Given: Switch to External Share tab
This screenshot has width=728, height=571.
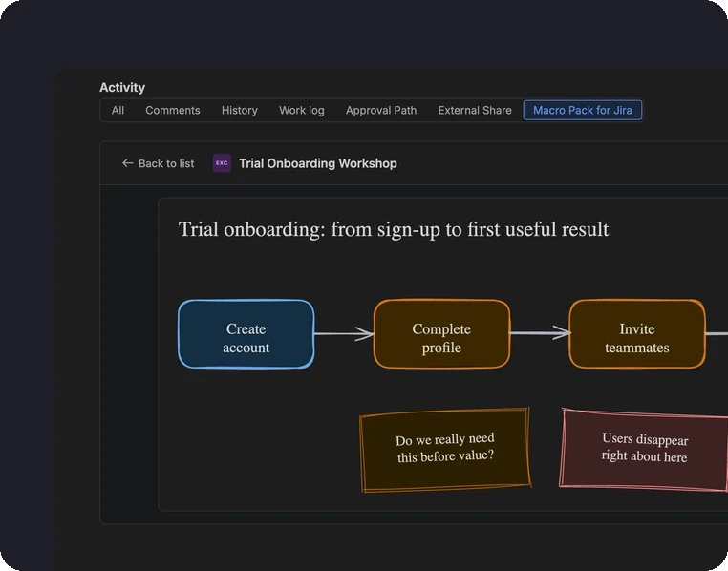Looking at the screenshot, I should (475, 111).
